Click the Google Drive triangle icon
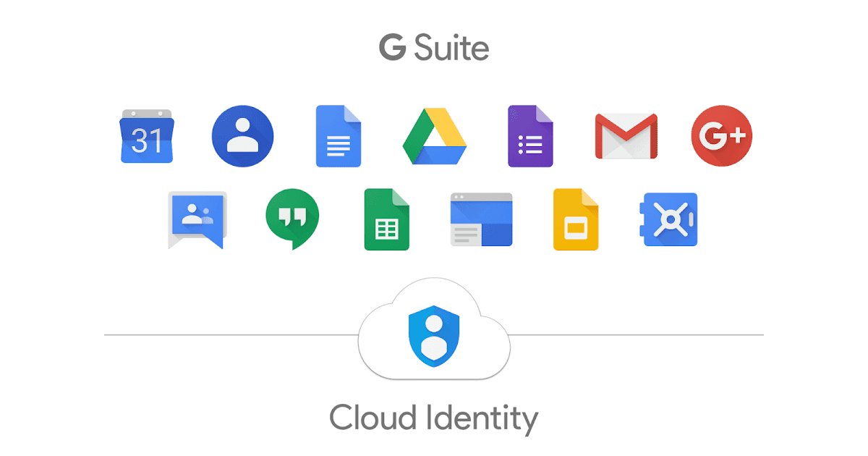Screen dimensions: 868x456 pyautogui.click(x=434, y=138)
